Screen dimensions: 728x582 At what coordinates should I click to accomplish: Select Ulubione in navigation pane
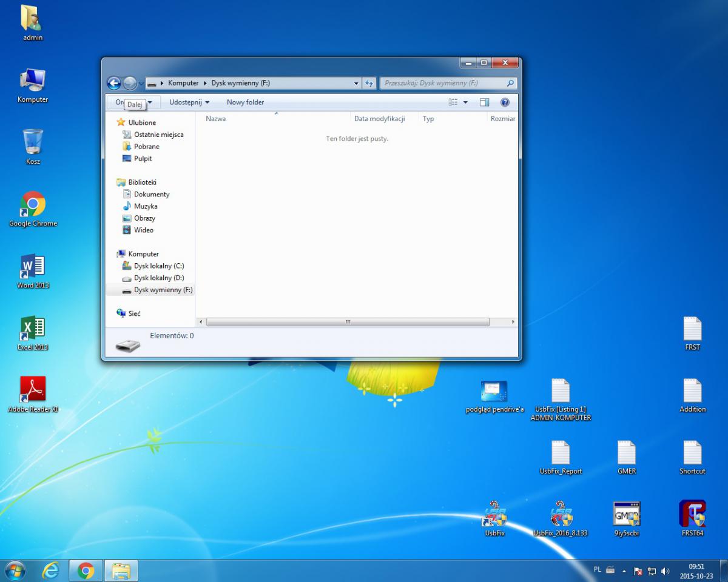142,122
